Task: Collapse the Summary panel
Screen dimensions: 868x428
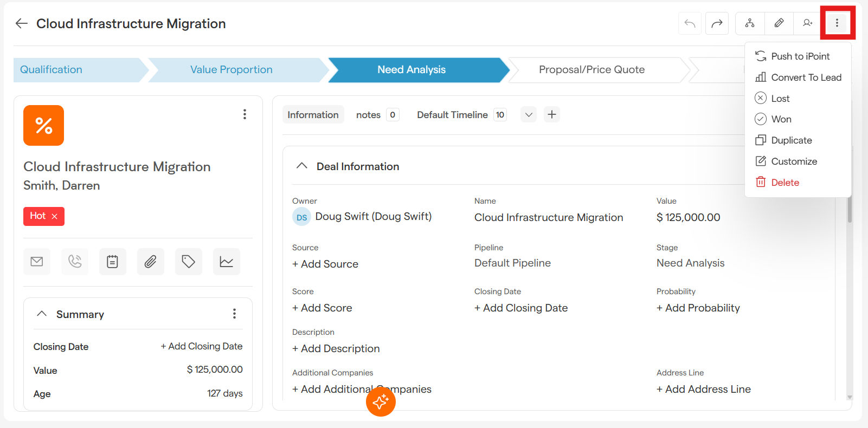Action: [42, 314]
